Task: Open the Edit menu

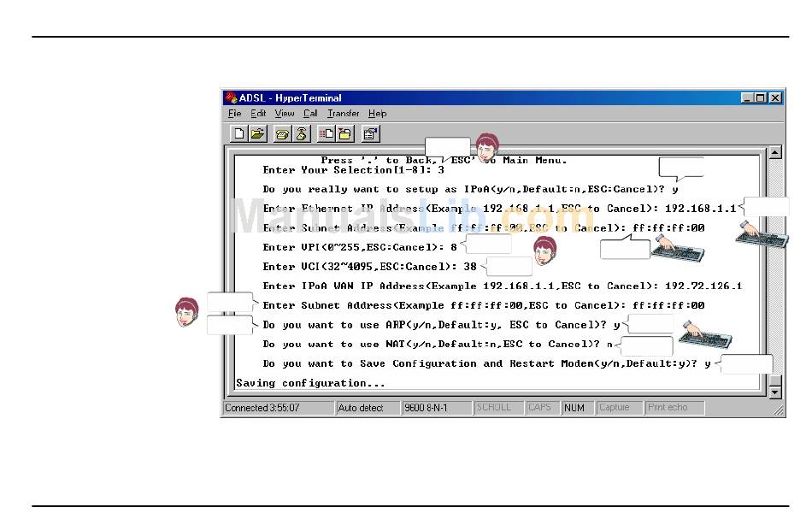Action: click(x=258, y=114)
